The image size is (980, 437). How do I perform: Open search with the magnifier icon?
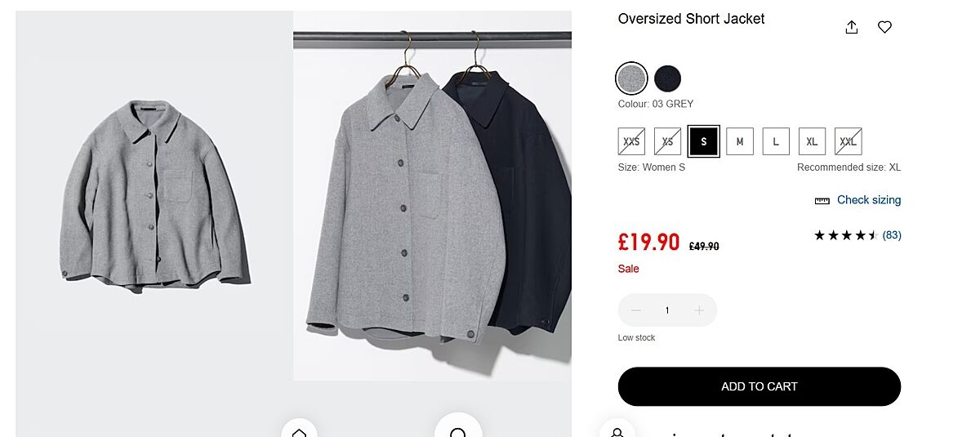tap(458, 430)
